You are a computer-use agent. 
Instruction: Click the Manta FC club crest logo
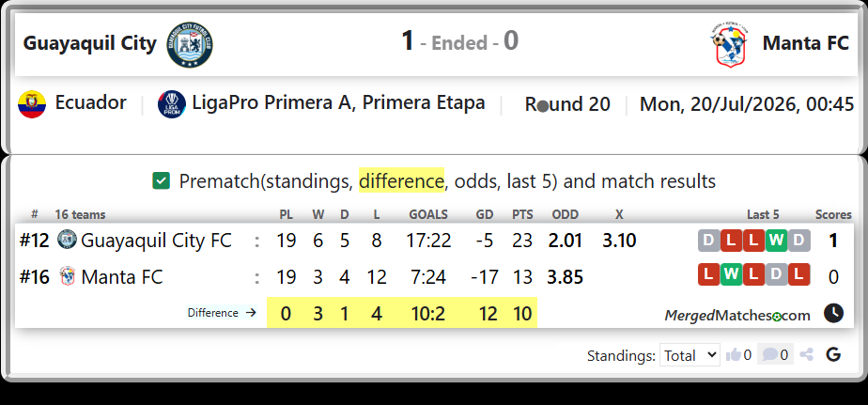coord(730,46)
